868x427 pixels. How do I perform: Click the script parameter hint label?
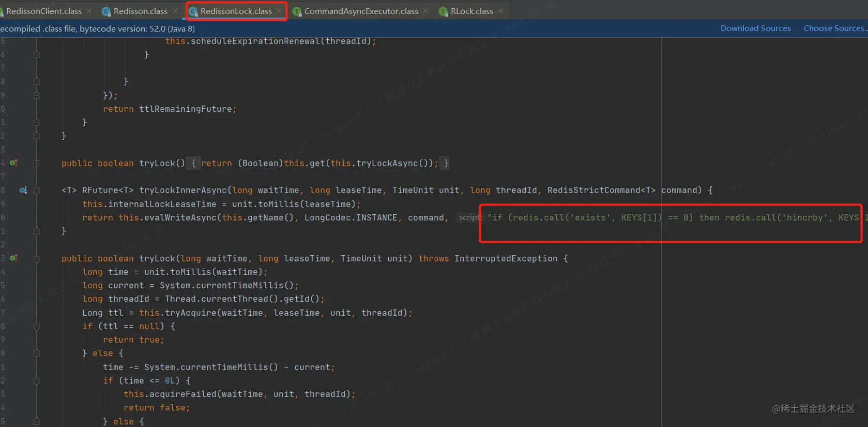pos(469,217)
